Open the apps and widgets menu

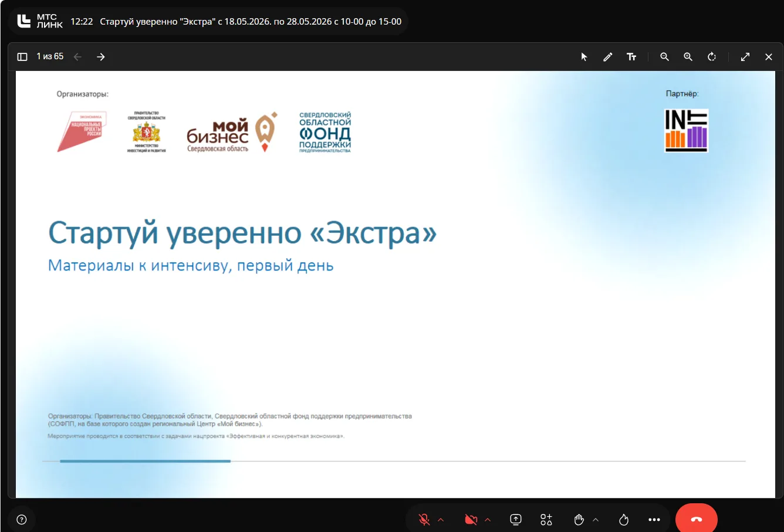[546, 520]
